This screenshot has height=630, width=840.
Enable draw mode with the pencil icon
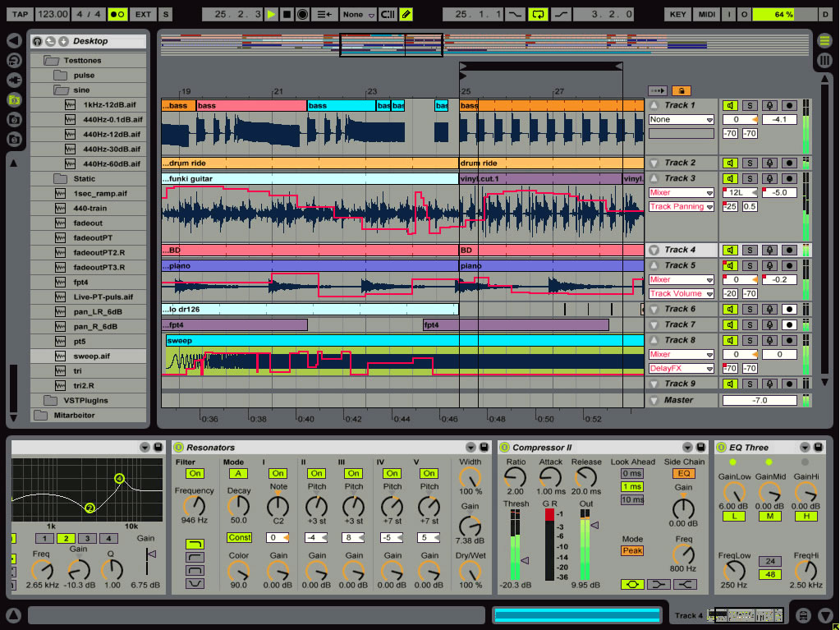(x=405, y=14)
